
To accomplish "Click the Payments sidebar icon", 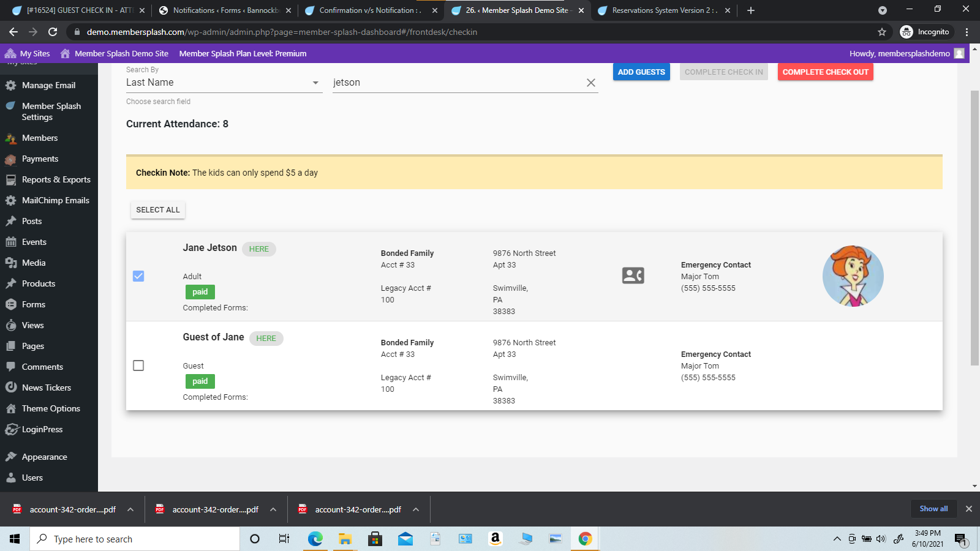I will coord(10,159).
